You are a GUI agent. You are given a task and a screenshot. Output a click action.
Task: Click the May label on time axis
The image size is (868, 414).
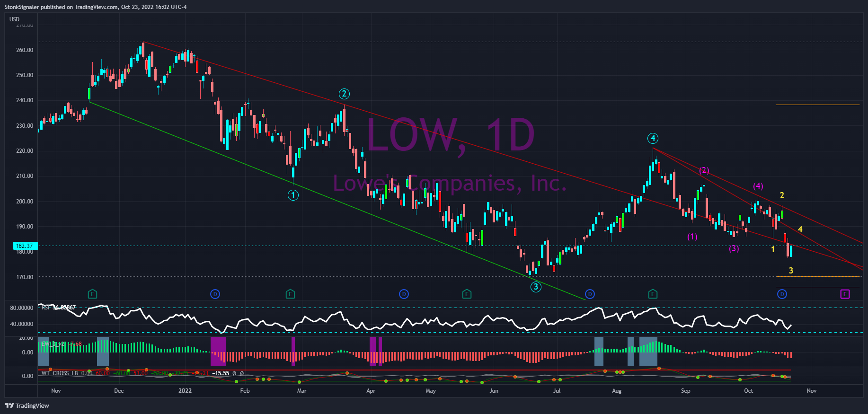[431, 391]
